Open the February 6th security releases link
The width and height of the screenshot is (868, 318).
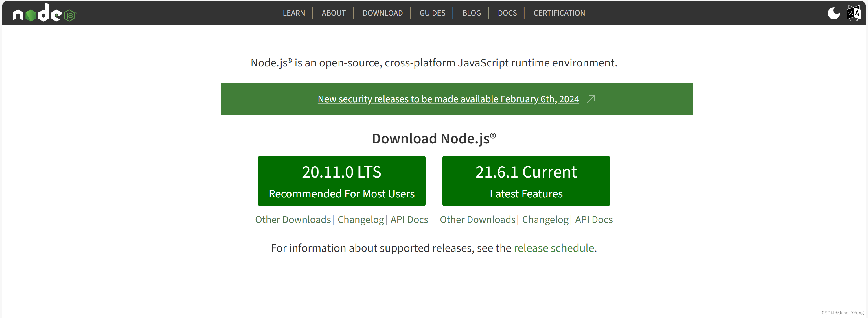pyautogui.click(x=448, y=99)
